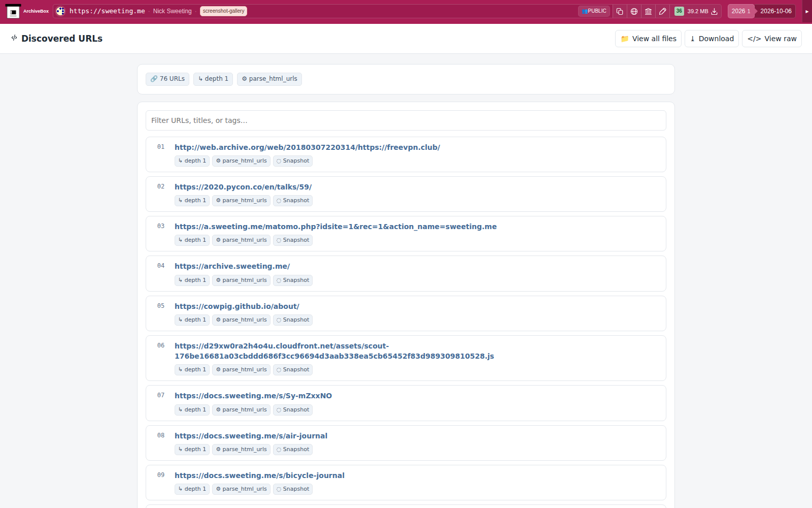Click depth 1 tag under Sy-mZxxNO URL
Viewport: 812px width, 508px height.
(x=192, y=410)
